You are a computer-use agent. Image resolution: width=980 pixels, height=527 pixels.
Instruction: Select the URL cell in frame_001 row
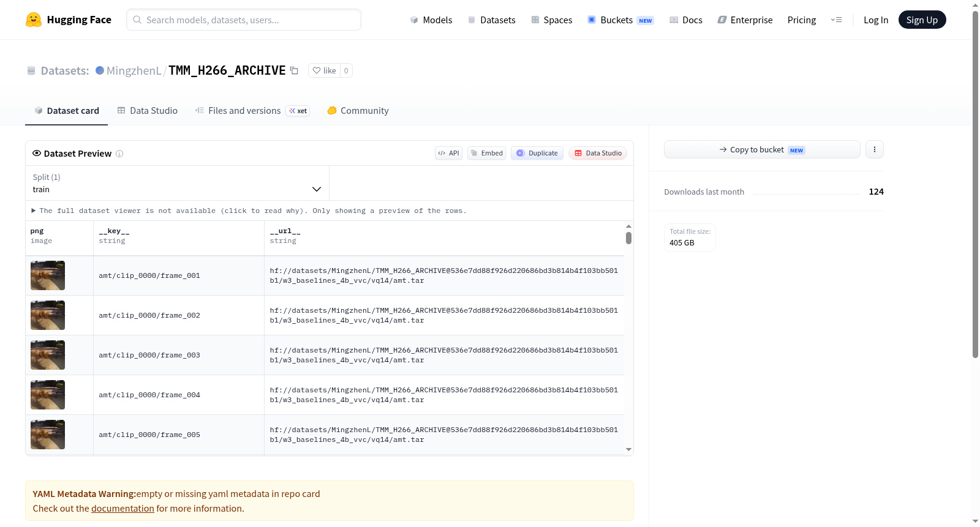coord(444,275)
